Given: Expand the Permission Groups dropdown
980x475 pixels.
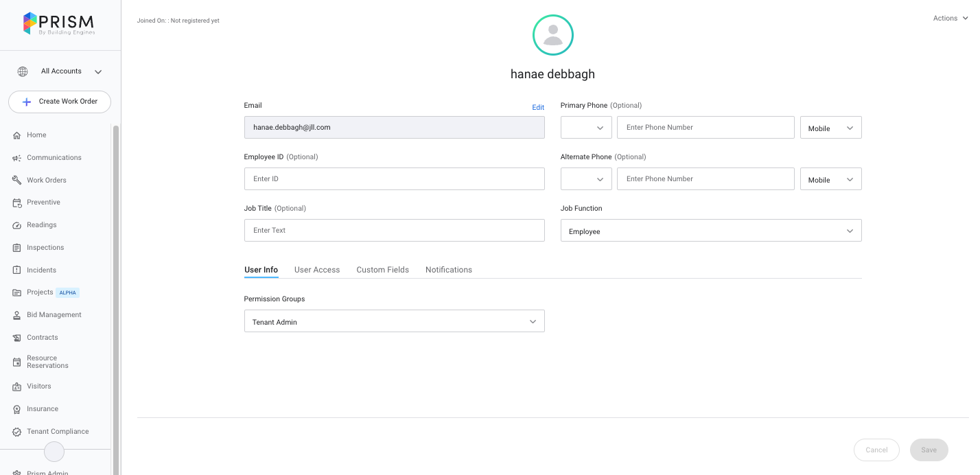Looking at the screenshot, I should pos(394,321).
